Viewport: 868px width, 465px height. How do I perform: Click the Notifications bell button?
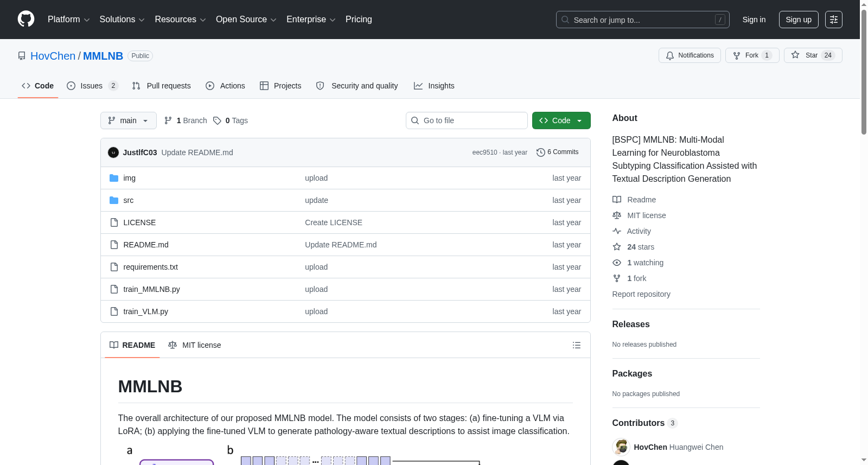[690, 55]
